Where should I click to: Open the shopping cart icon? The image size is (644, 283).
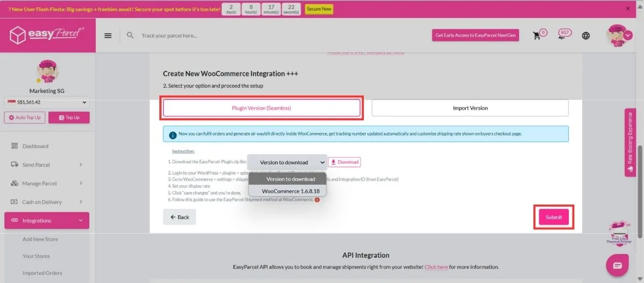coord(536,35)
